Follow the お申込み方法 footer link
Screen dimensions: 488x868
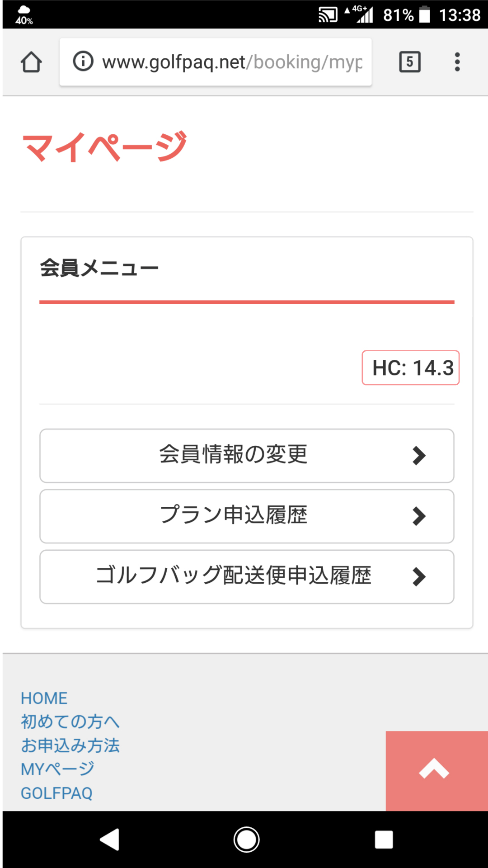[x=70, y=745]
